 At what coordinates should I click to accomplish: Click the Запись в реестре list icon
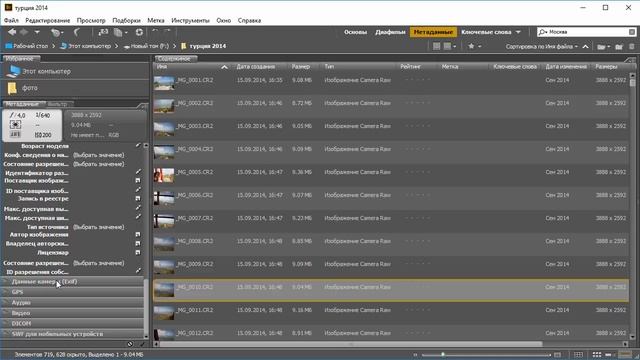(x=138, y=198)
